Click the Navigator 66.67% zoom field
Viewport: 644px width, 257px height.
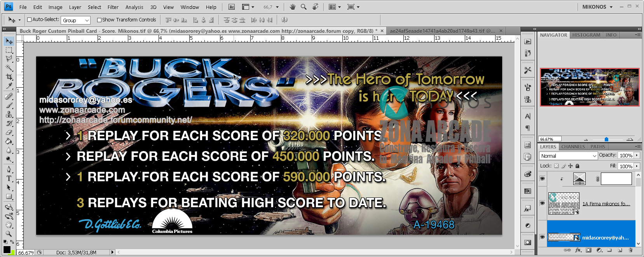pyautogui.click(x=550, y=139)
